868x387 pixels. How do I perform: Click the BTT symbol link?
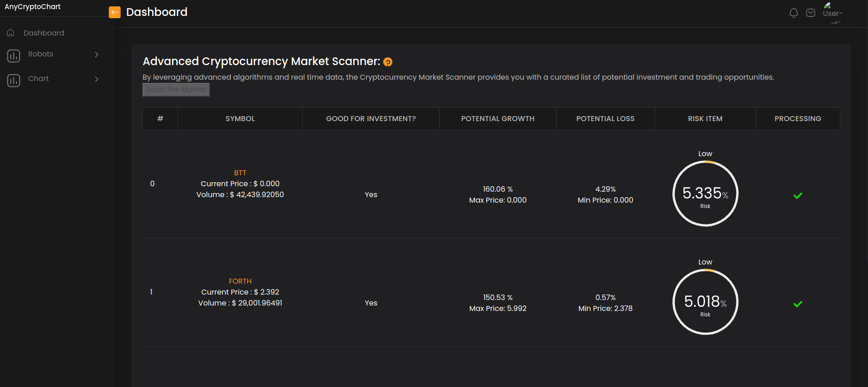[x=240, y=173]
